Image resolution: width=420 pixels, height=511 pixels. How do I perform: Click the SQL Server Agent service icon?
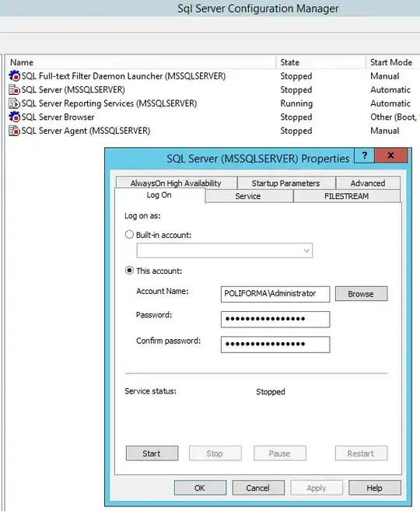coord(14,131)
